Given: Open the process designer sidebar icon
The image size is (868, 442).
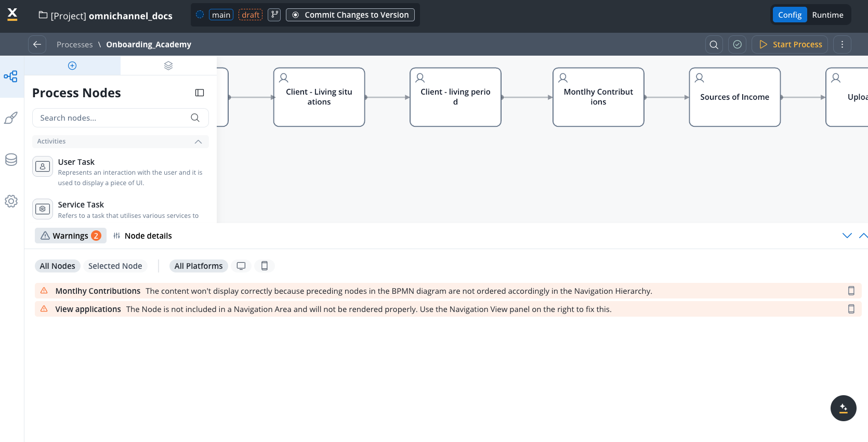Looking at the screenshot, I should pyautogui.click(x=11, y=76).
